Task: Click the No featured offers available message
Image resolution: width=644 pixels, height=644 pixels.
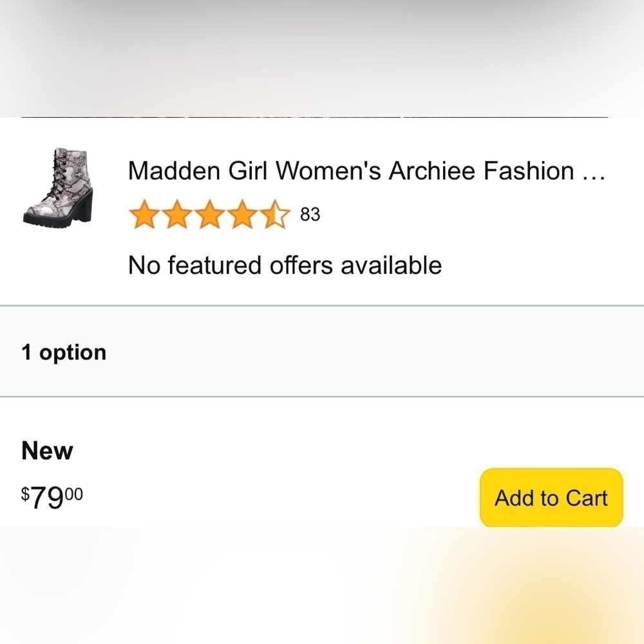Action: [285, 265]
